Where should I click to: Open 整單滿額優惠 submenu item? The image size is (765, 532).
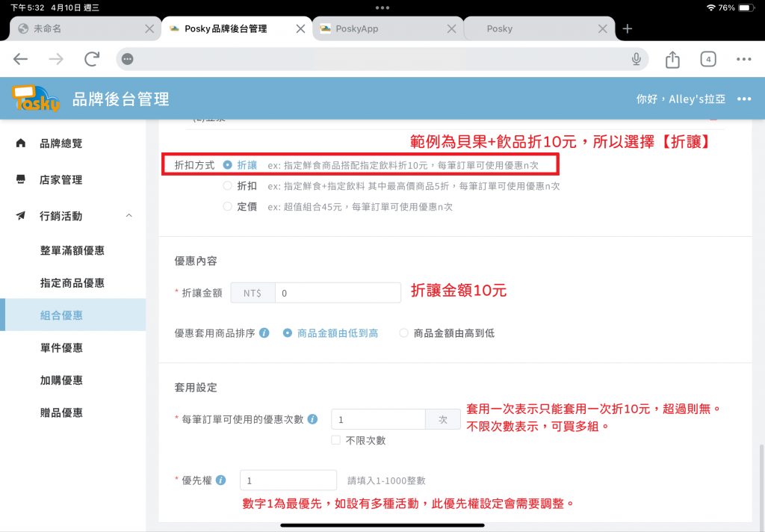73,250
